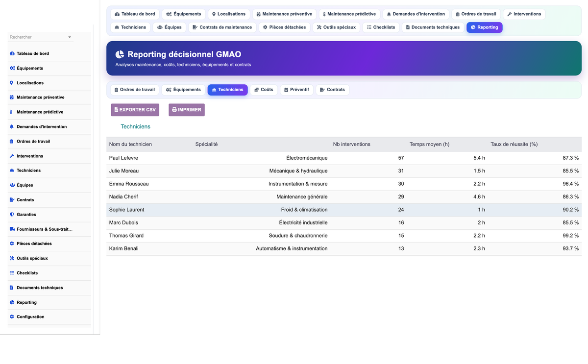Click the Contrats signature icon in sidebar
The height and width of the screenshot is (364, 588).
point(12,200)
